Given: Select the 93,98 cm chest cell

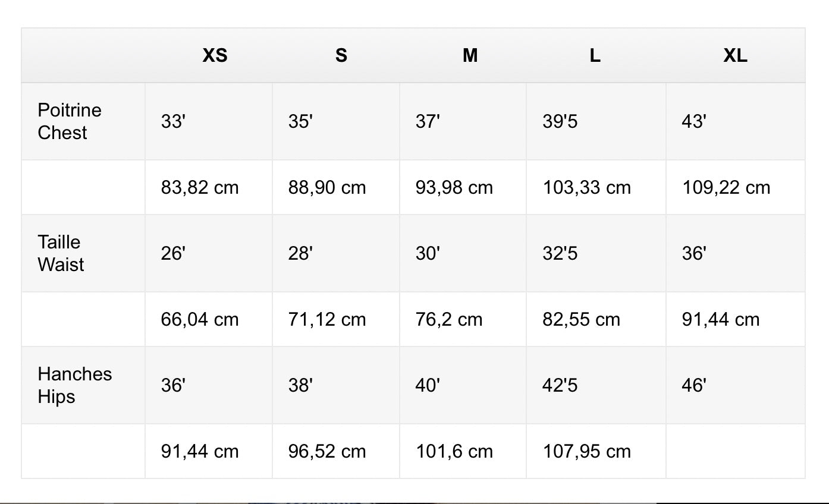Looking at the screenshot, I should click(x=454, y=188).
